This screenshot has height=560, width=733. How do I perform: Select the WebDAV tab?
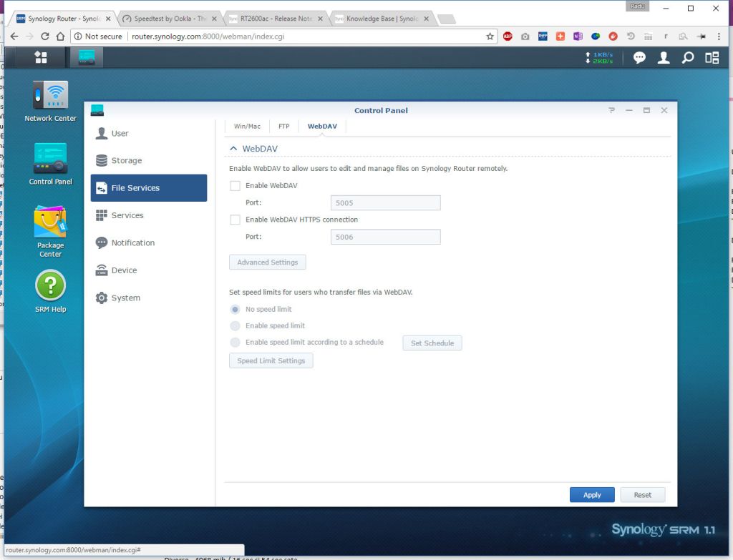322,126
